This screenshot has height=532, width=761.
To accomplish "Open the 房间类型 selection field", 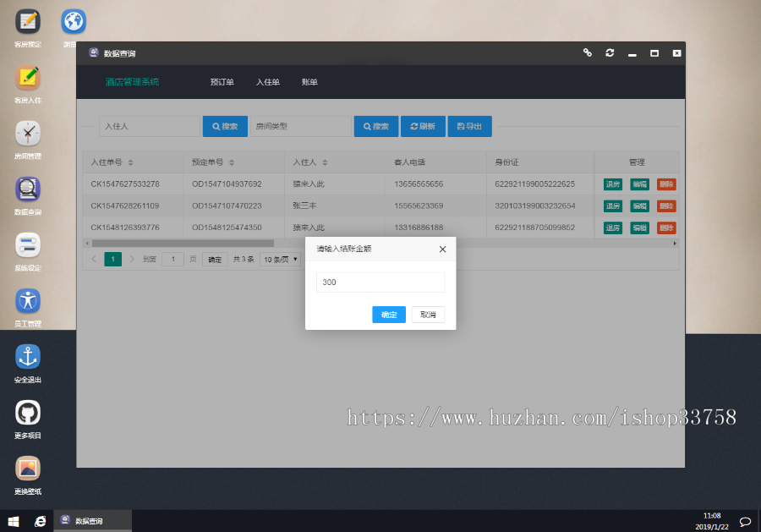I will (x=300, y=125).
